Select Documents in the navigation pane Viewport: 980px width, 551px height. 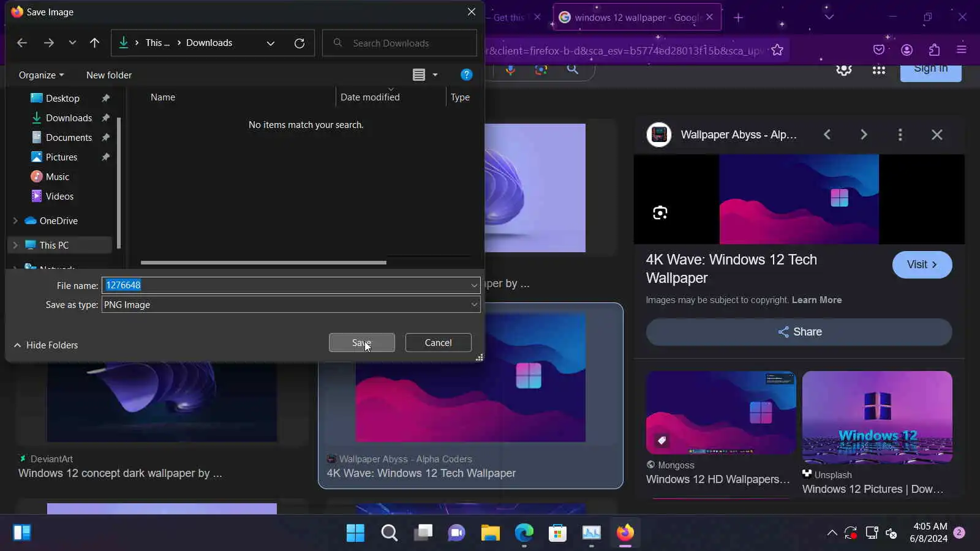point(69,137)
